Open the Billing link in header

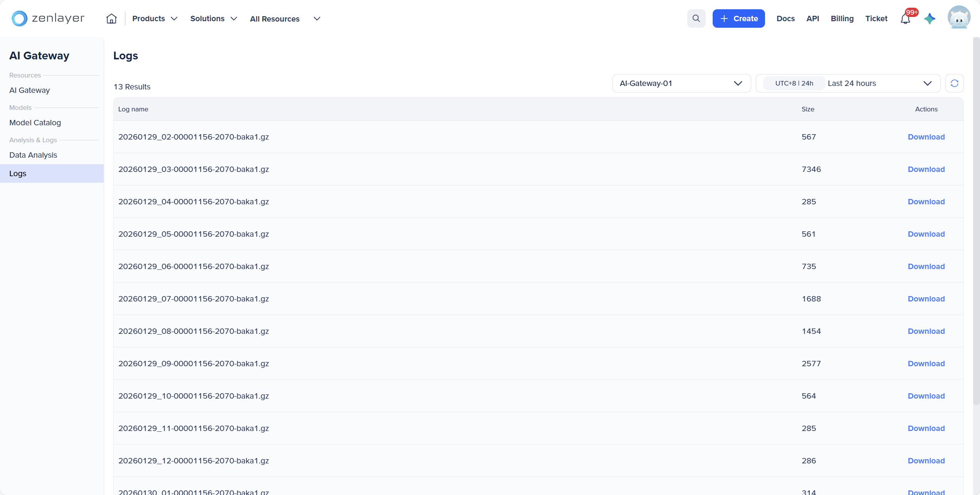click(842, 19)
